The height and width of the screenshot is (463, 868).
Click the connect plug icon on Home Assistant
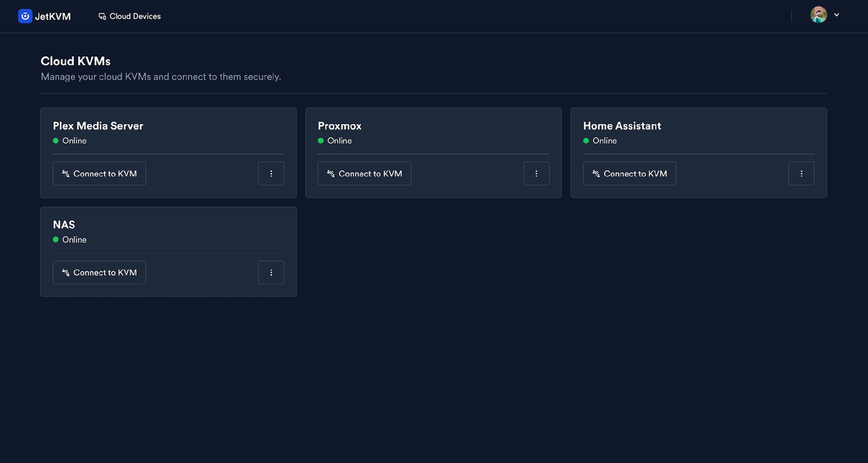[x=594, y=174]
